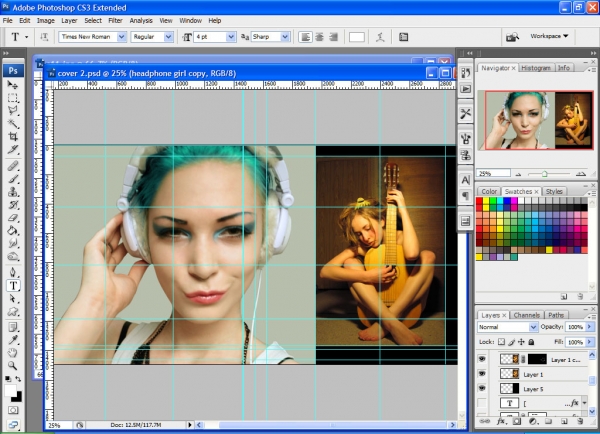
Task: Select the Notes tool
Action: [x=13, y=328]
